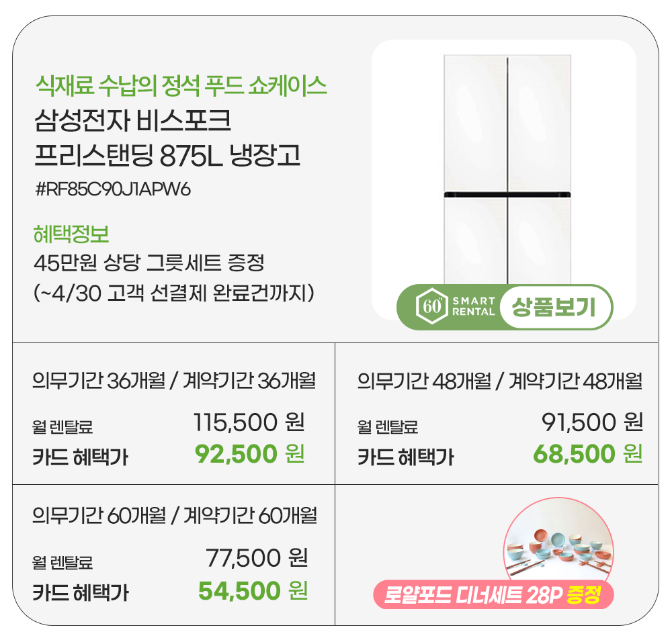Click the 60 Smart Rental hexagon logo
Viewport: 672px width, 642px height.
[x=429, y=307]
